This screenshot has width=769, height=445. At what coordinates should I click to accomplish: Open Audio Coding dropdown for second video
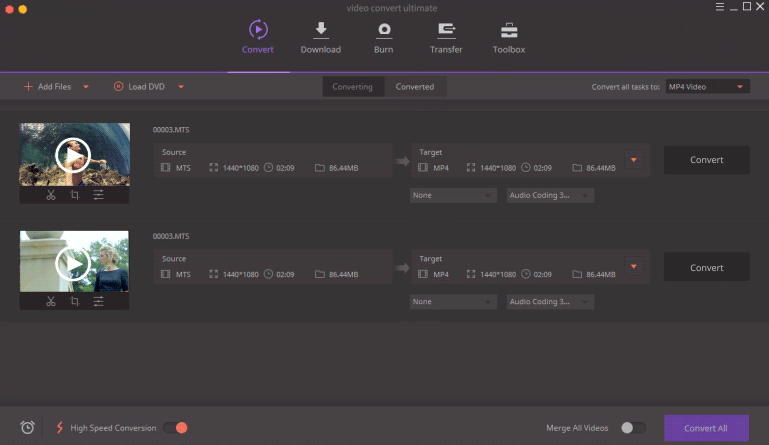550,302
